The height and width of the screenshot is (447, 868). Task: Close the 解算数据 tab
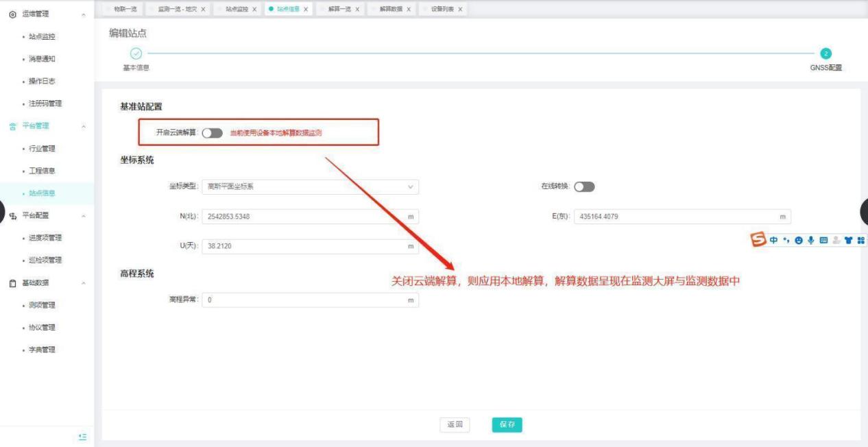409,9
